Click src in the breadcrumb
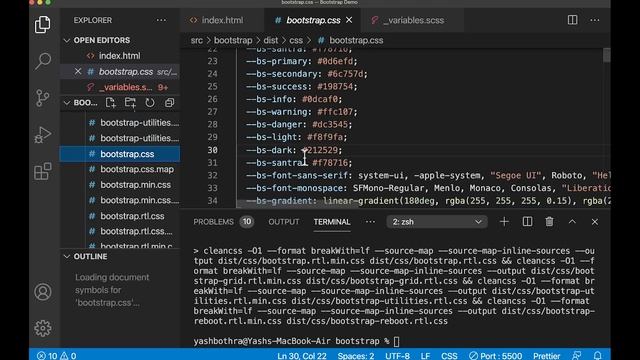 pos(196,40)
